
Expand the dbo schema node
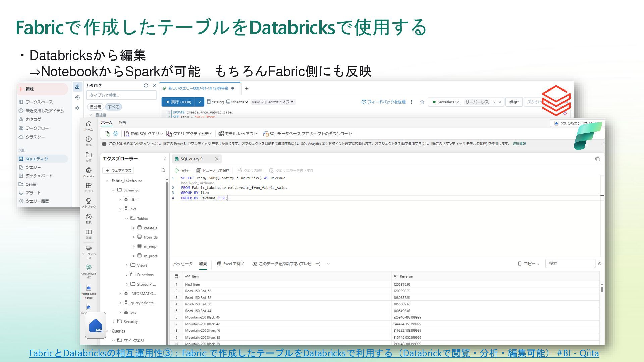coord(120,200)
